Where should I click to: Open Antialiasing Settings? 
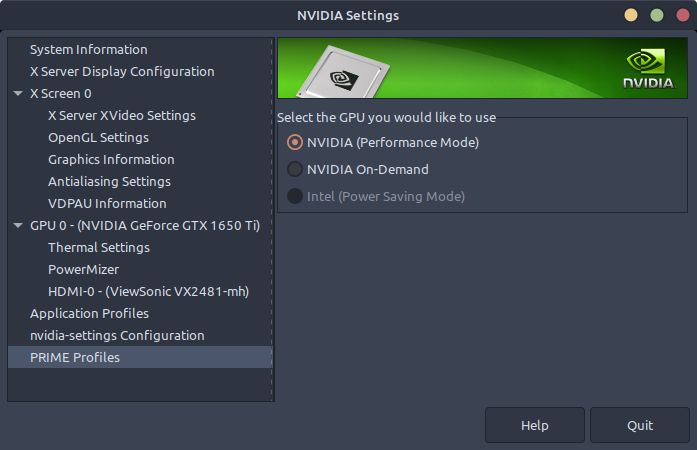pyautogui.click(x=109, y=182)
